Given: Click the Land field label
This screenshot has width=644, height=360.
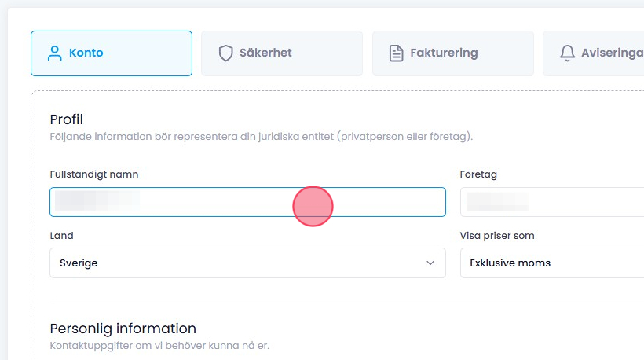Looking at the screenshot, I should pos(61,236).
